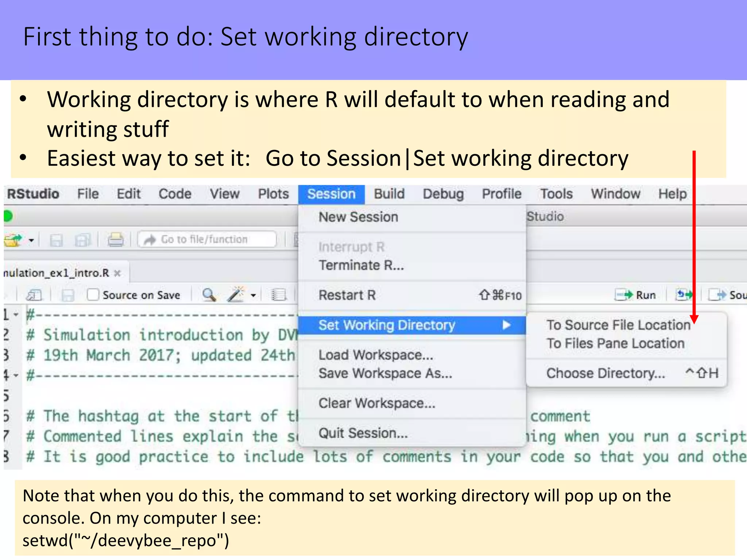Click the Save icon in main toolbar
The image size is (747, 560).
(x=56, y=240)
